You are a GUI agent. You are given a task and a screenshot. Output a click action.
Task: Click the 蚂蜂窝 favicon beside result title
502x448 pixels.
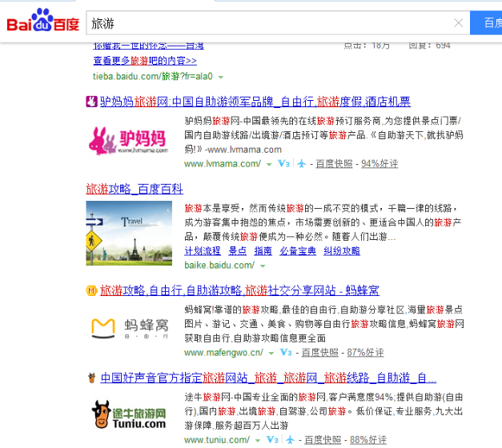[91, 290]
